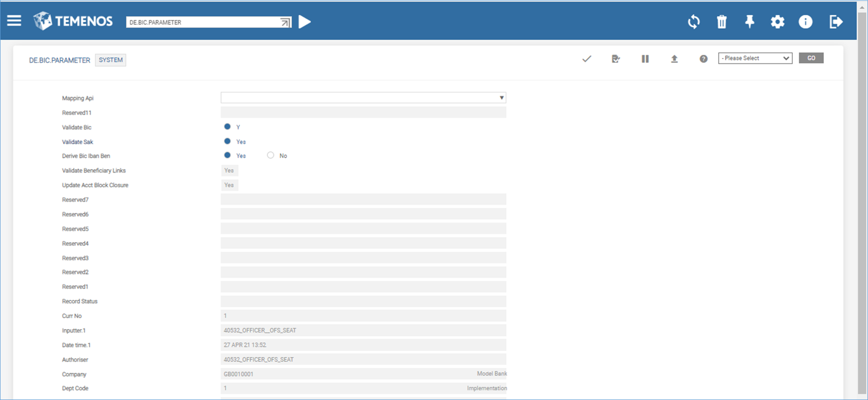
Task: Open settings gear icon
Action: tap(777, 22)
